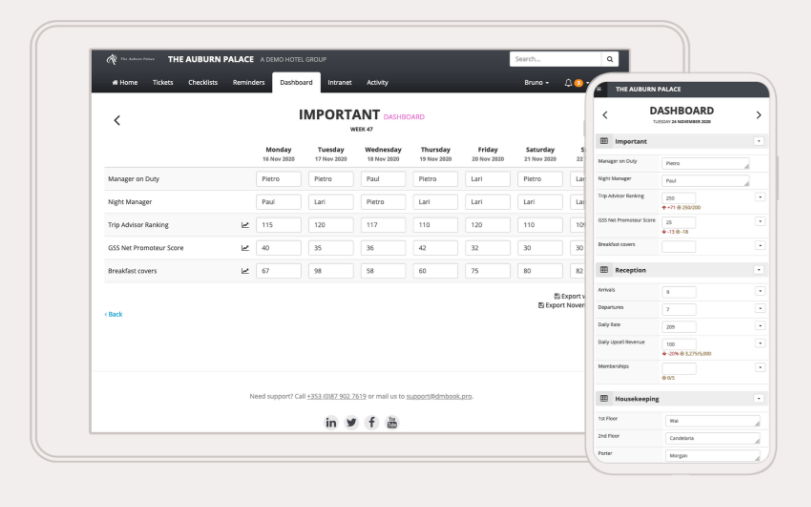Click the Back link
Image resolution: width=811 pixels, height=507 pixels.
tap(113, 315)
